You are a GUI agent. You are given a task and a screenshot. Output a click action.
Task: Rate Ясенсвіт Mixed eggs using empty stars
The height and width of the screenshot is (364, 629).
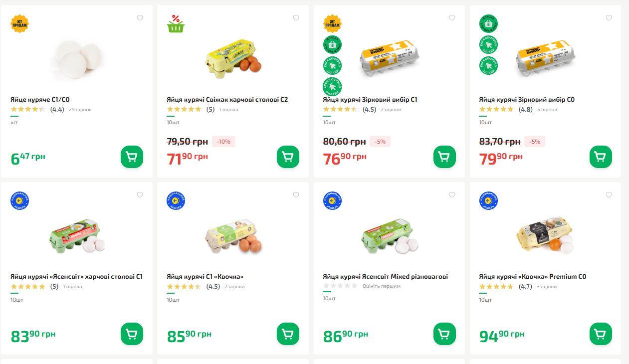point(340,286)
